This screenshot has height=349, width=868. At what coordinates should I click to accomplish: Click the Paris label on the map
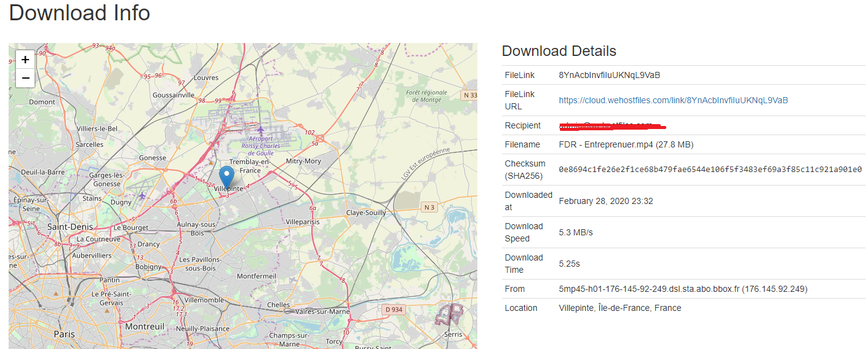pos(64,334)
